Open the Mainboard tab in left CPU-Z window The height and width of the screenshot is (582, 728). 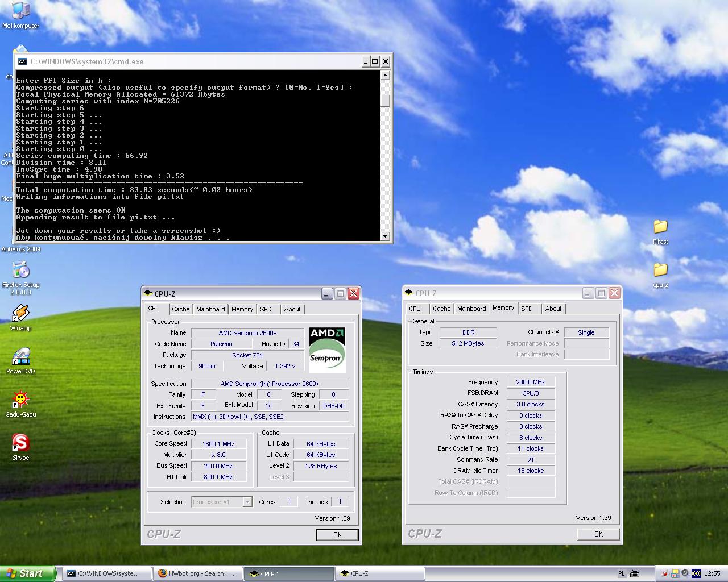coord(210,309)
